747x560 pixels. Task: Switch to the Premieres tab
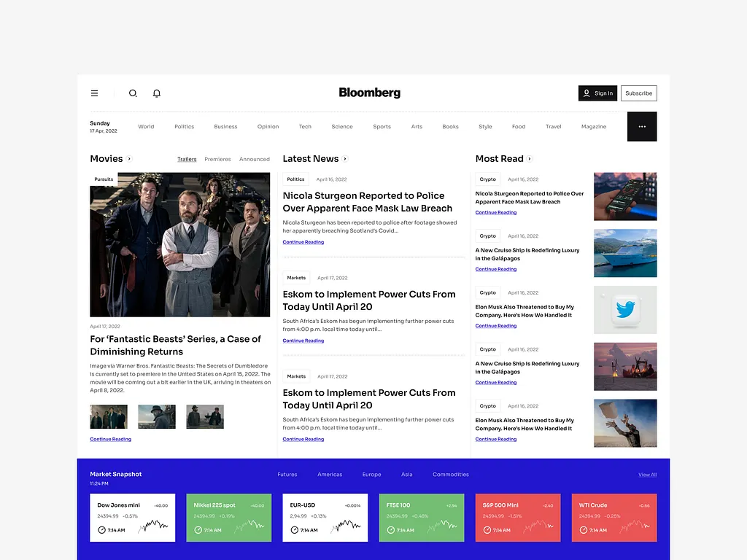217,159
